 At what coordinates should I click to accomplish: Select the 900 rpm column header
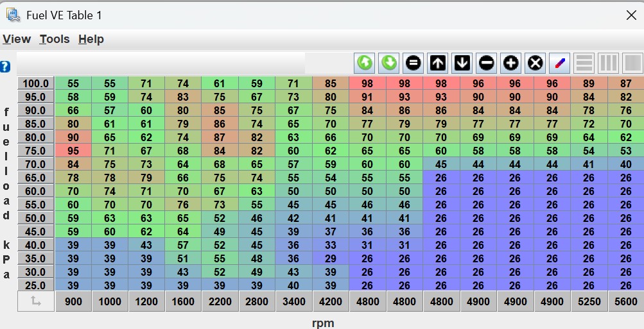(x=73, y=301)
